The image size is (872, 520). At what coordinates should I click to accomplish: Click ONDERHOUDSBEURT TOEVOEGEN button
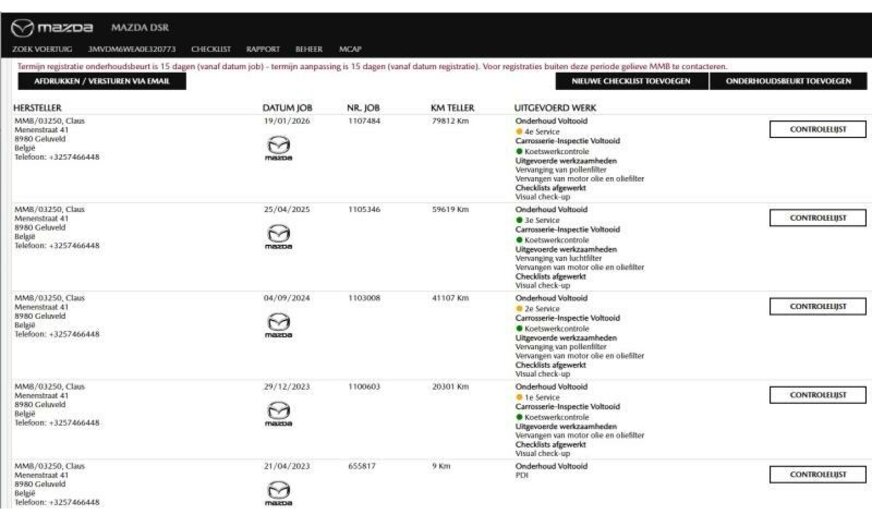789,81
